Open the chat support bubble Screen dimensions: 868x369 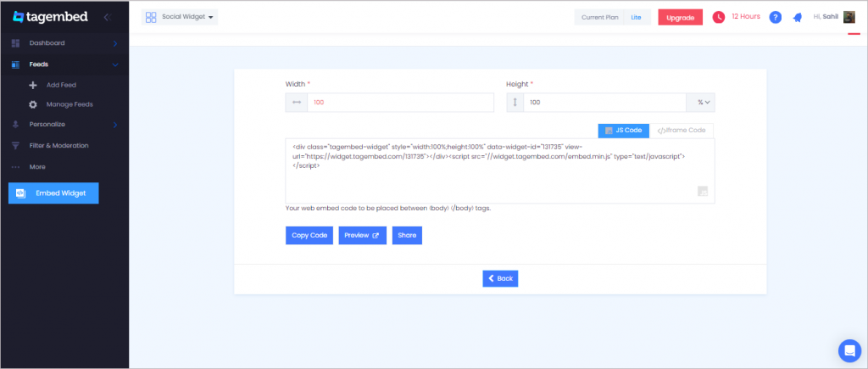pyautogui.click(x=849, y=350)
